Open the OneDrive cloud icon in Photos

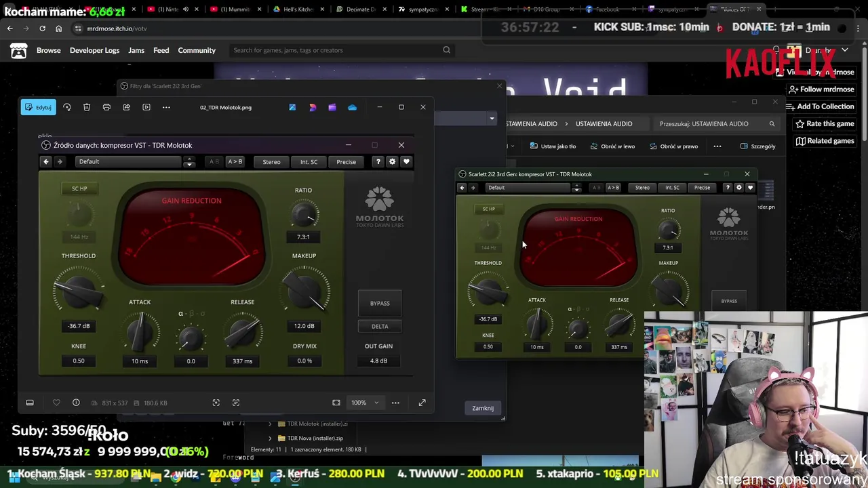(352, 107)
